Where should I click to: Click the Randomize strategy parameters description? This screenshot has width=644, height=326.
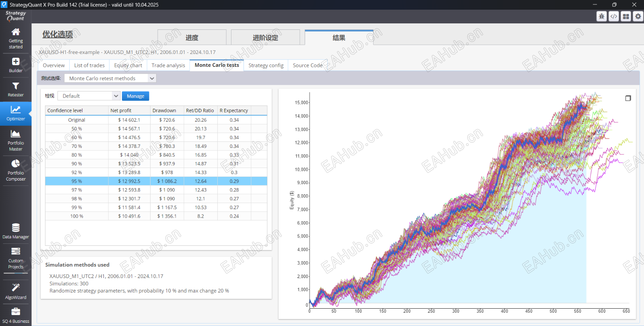[139, 291]
